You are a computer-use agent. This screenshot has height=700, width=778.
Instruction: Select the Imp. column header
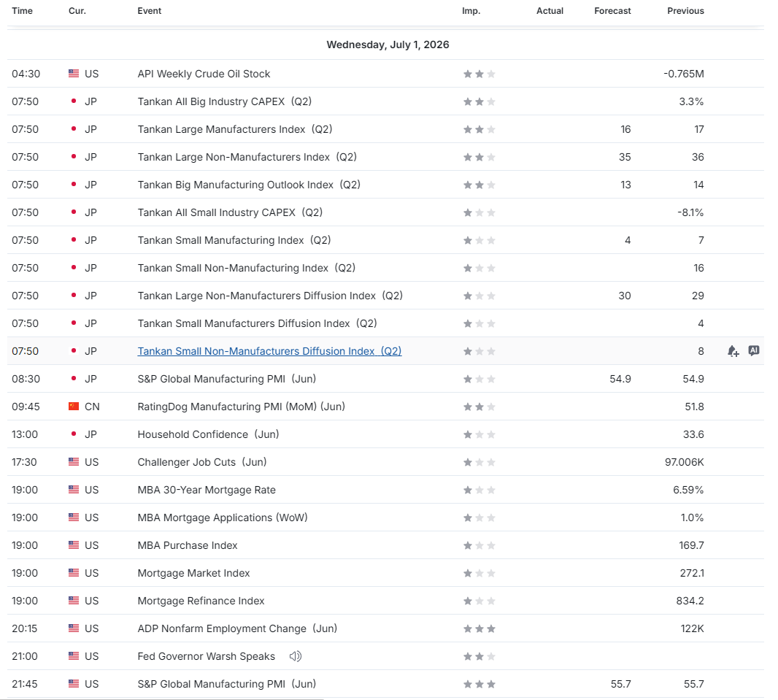(471, 11)
